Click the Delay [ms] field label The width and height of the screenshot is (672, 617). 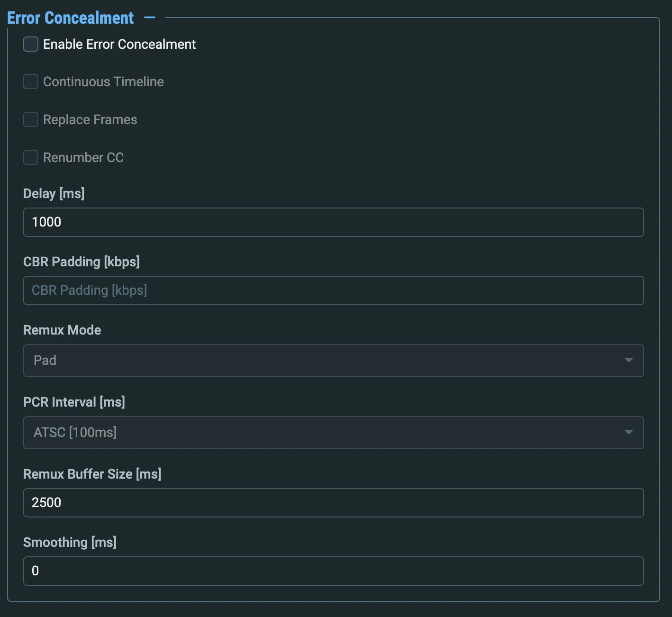[54, 193]
